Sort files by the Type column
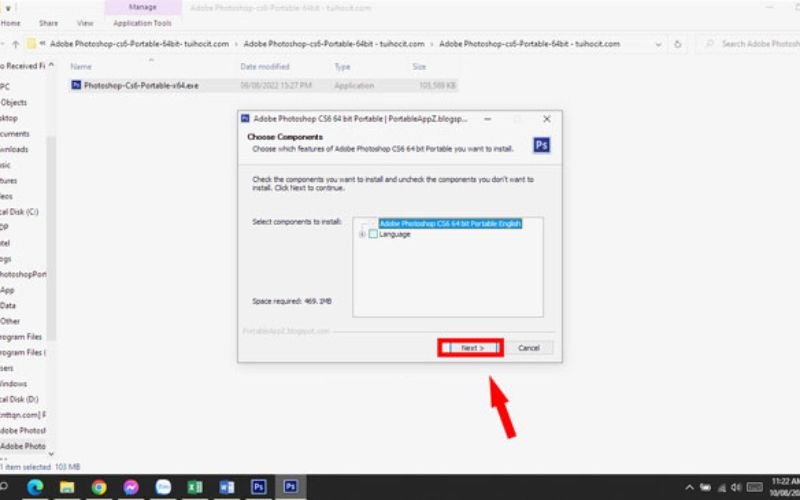The height and width of the screenshot is (500, 800). pyautogui.click(x=342, y=67)
